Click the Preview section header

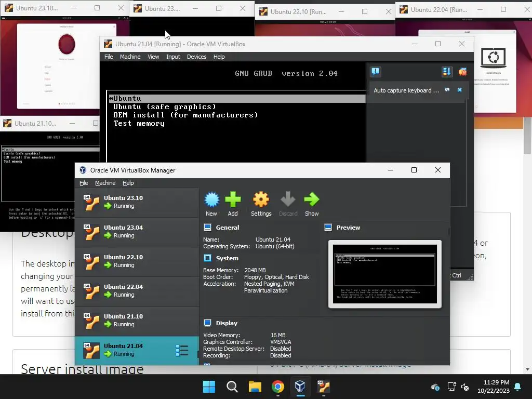pyautogui.click(x=348, y=228)
